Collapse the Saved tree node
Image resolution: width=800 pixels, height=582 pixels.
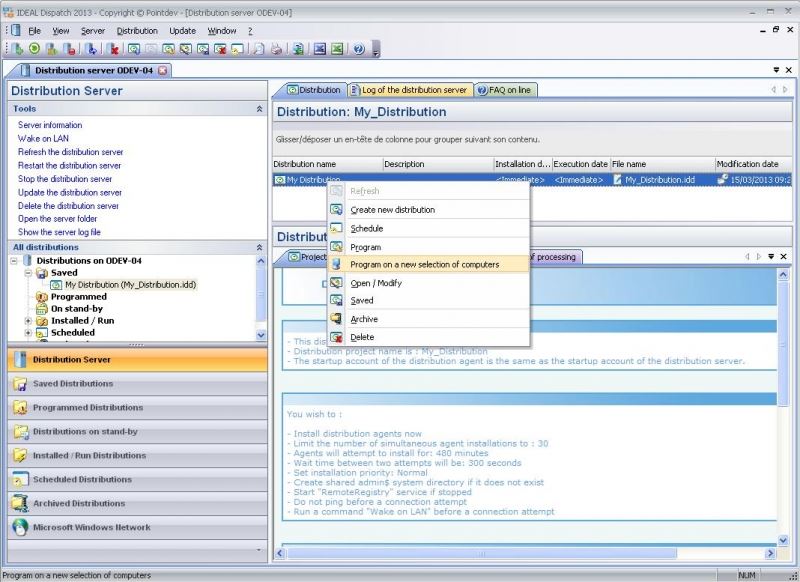click(28, 273)
